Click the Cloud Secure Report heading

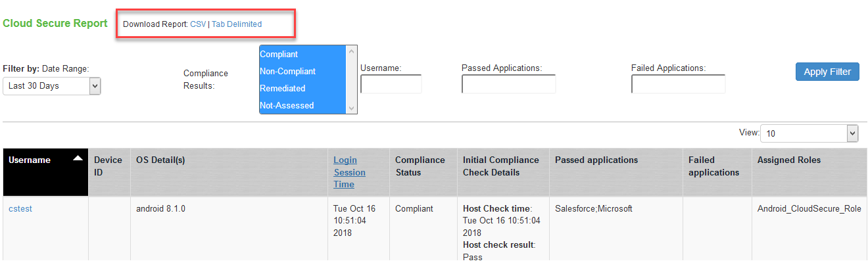[55, 24]
